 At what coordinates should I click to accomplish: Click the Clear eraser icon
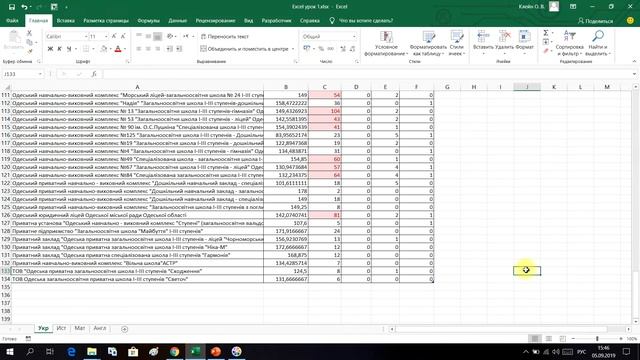point(546,51)
